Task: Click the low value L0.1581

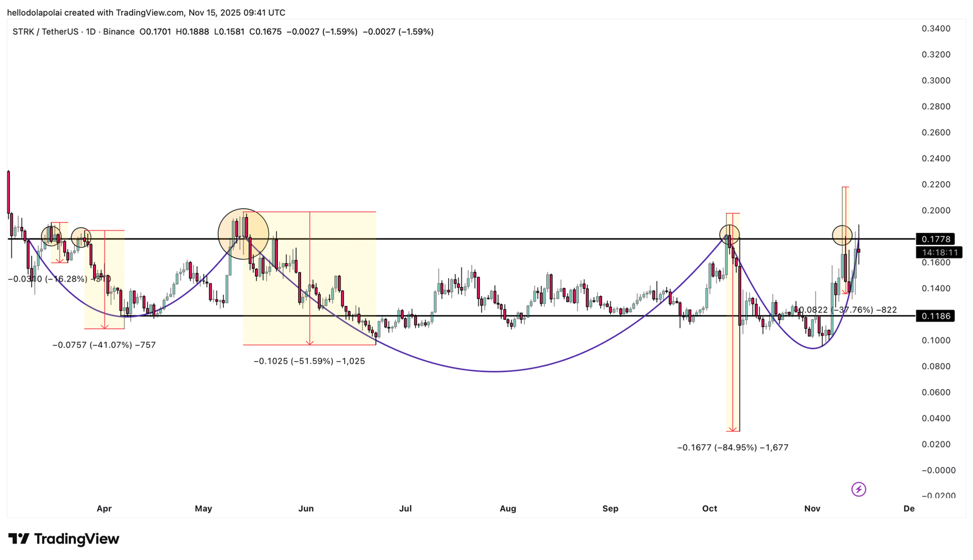Action: click(x=229, y=32)
